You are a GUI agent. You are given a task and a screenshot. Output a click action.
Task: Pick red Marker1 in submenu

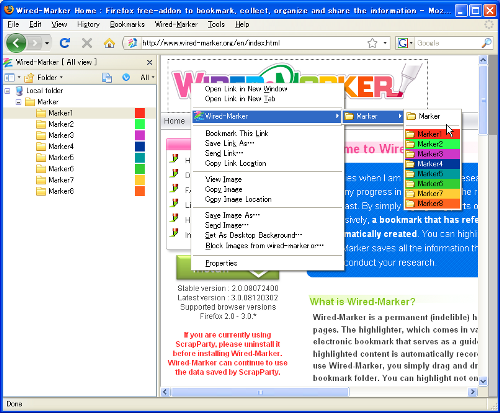click(x=432, y=134)
